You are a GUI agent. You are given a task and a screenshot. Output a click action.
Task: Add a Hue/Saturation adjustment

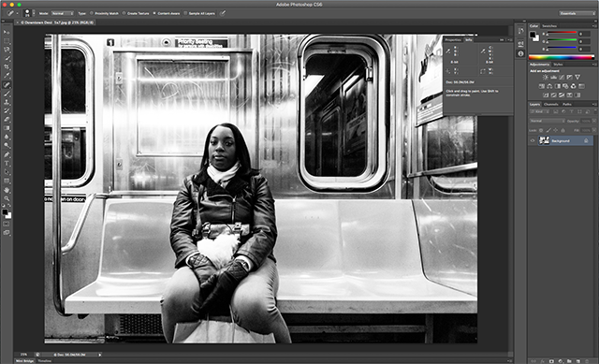point(541,86)
